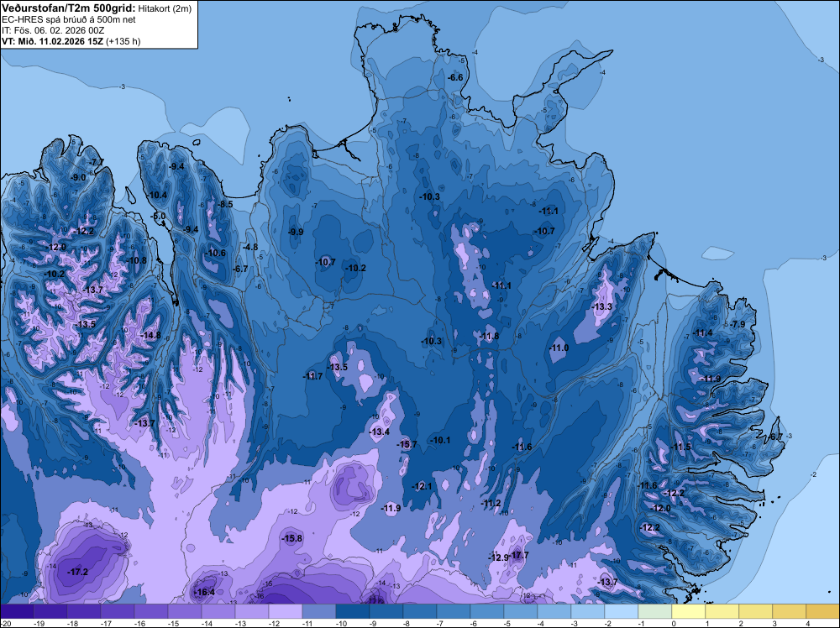Click the -9.0 temperature value
This screenshot has height=628, width=840.
tap(79, 177)
